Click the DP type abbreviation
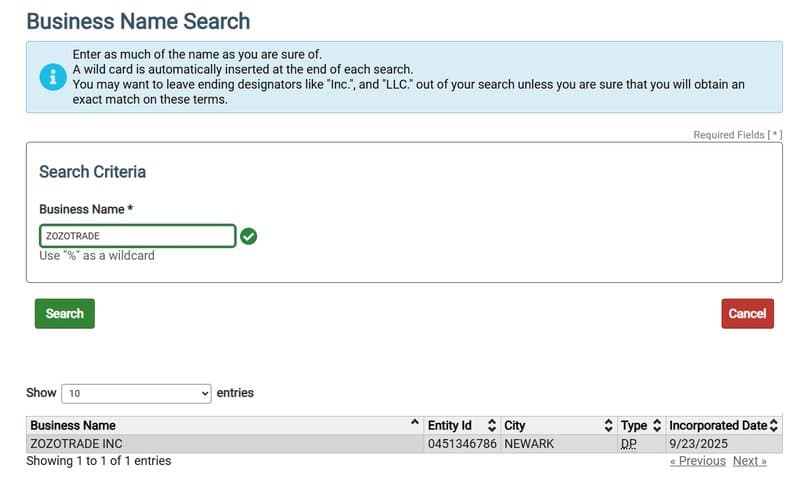The width and height of the screenshot is (800, 495). pos(629,444)
